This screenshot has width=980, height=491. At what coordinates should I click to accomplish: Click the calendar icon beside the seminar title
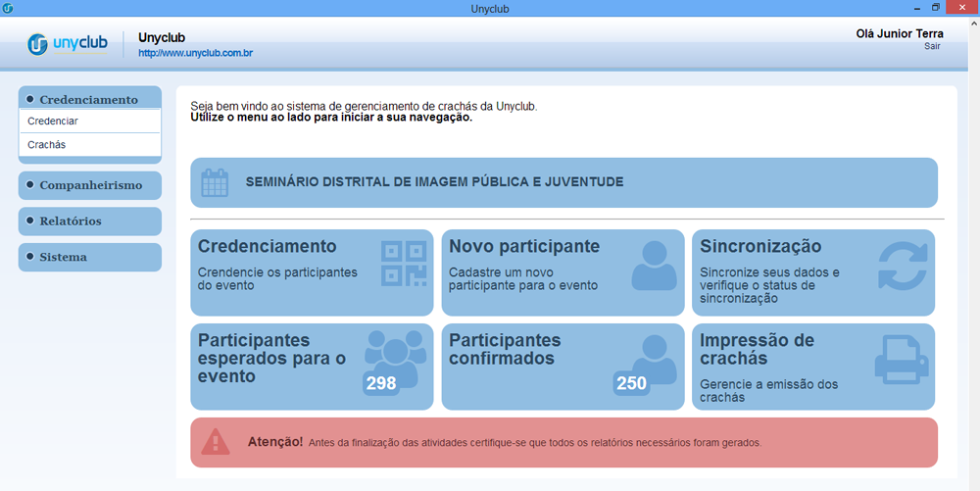pyautogui.click(x=215, y=182)
